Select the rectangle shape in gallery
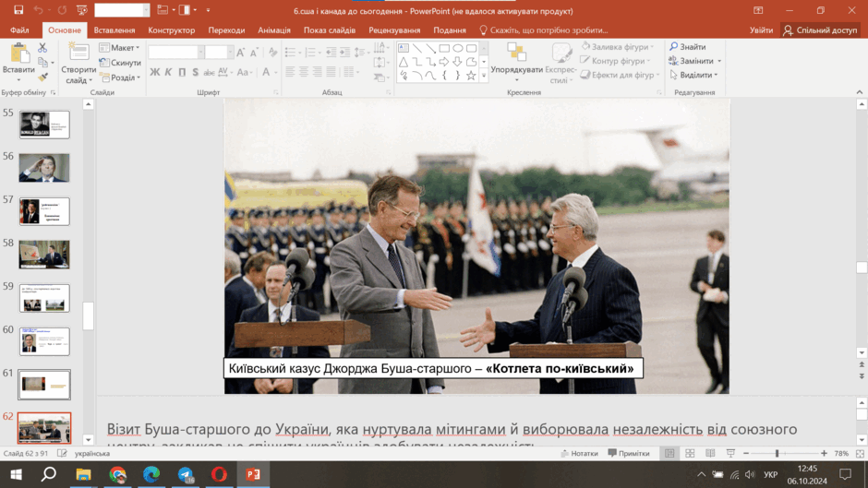The height and width of the screenshot is (488, 868). (x=444, y=49)
